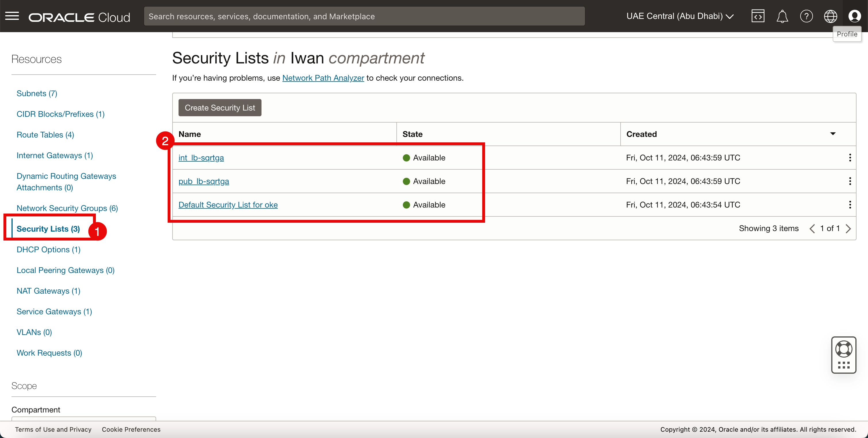Image resolution: width=868 pixels, height=438 pixels.
Task: Select Route Tables in Resources
Action: tap(45, 135)
